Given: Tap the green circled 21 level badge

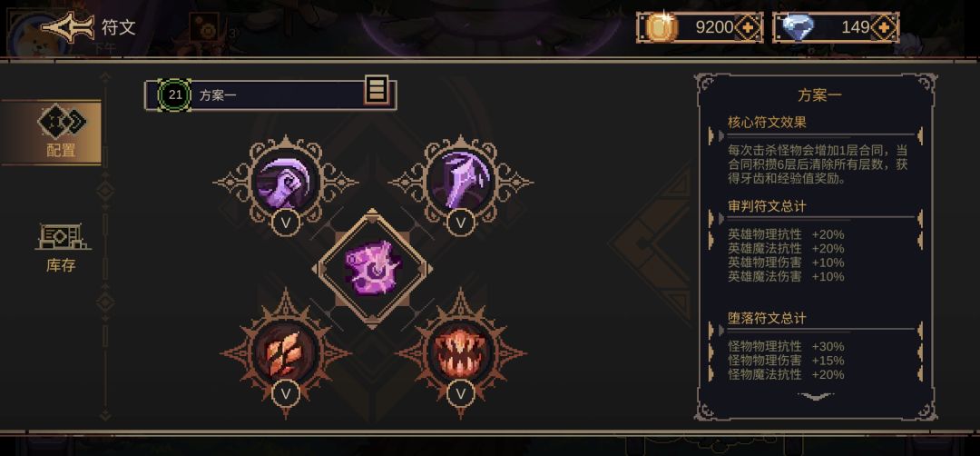Looking at the screenshot, I should click(x=175, y=95).
